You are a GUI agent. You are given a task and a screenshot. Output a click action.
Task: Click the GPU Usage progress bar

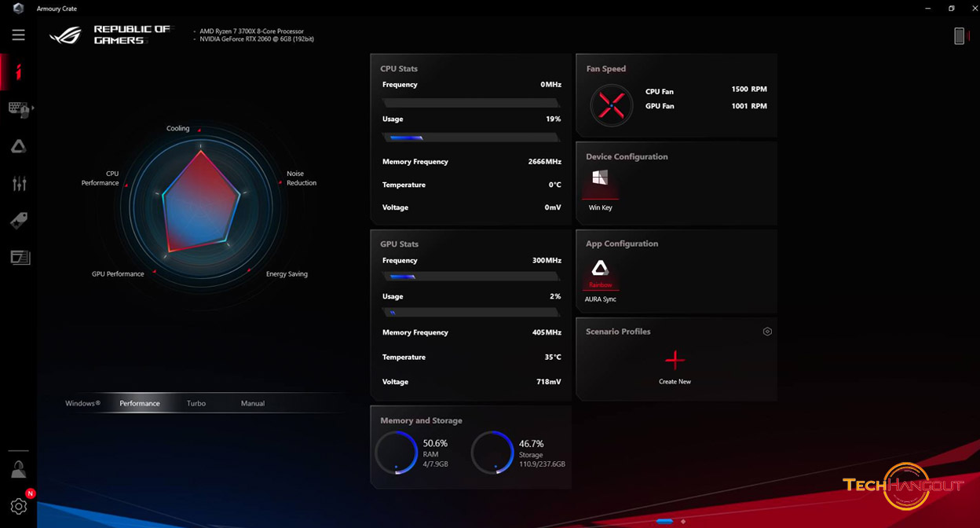click(x=471, y=312)
